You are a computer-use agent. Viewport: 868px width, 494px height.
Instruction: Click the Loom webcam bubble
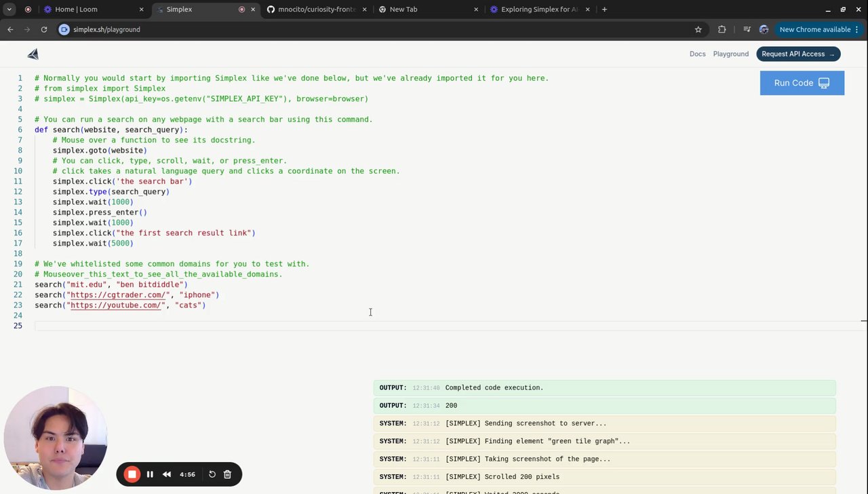(56, 438)
